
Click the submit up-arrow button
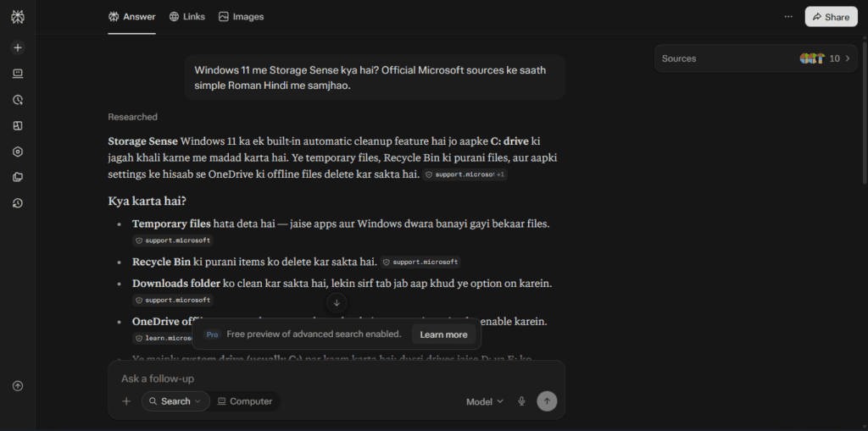coord(547,401)
